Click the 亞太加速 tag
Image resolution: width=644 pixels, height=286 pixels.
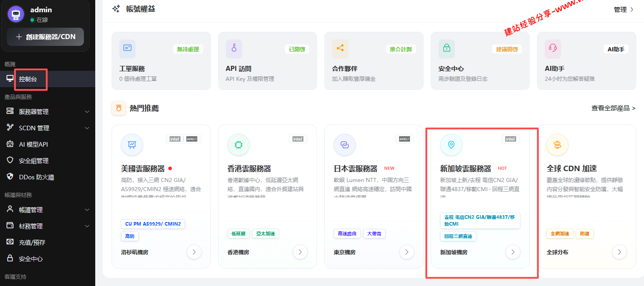click(x=265, y=234)
